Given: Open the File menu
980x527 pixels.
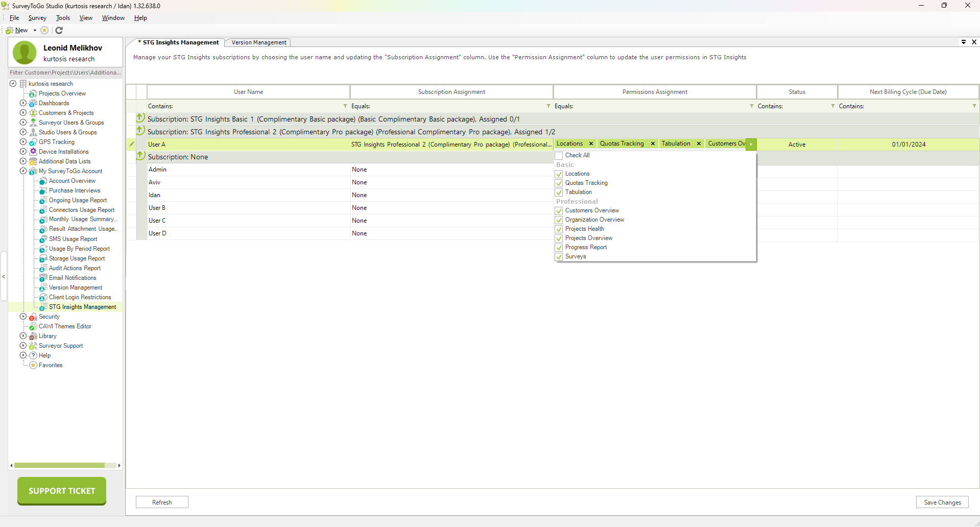Looking at the screenshot, I should click(x=14, y=18).
